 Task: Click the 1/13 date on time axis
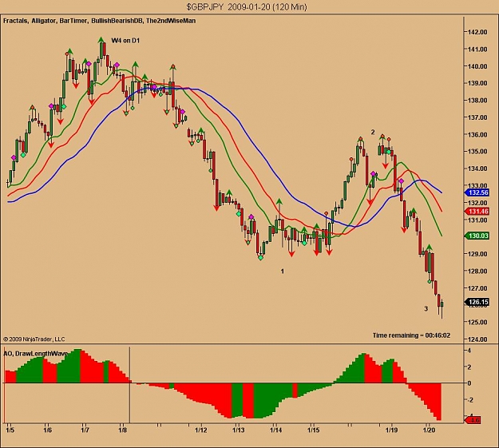click(239, 430)
